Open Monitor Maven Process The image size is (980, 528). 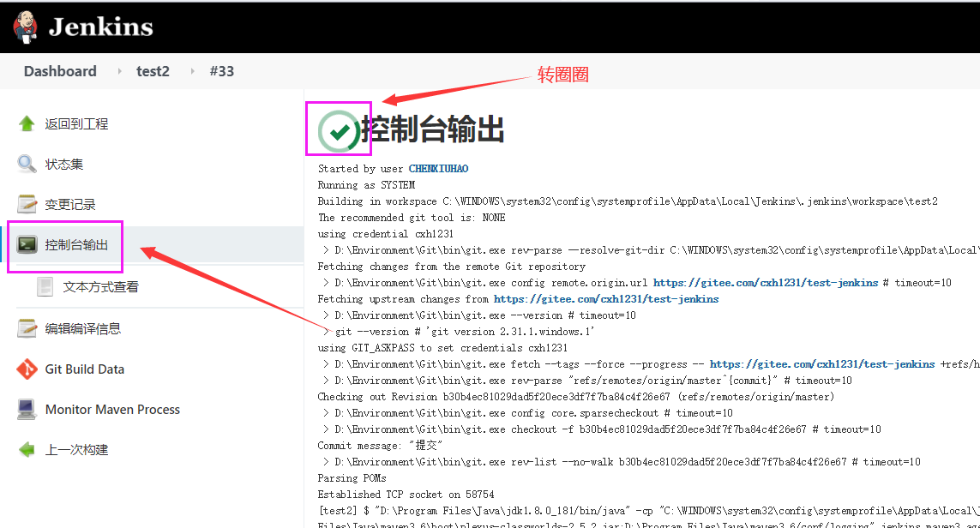(x=112, y=409)
